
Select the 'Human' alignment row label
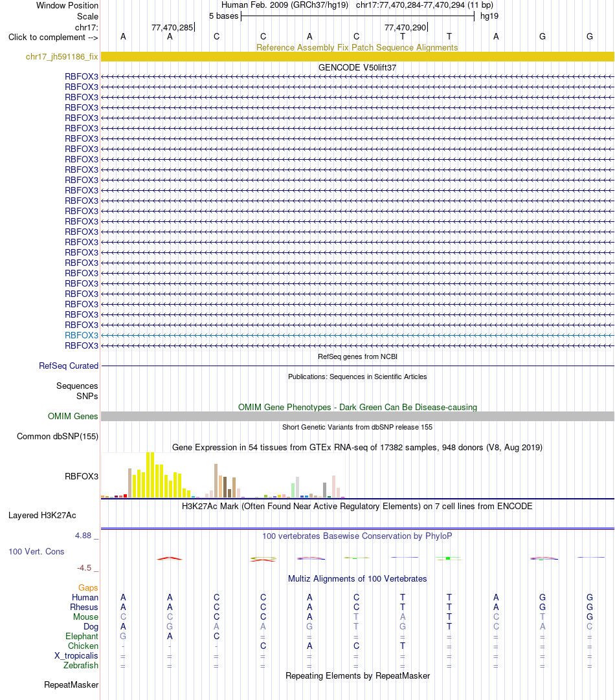[85, 597]
